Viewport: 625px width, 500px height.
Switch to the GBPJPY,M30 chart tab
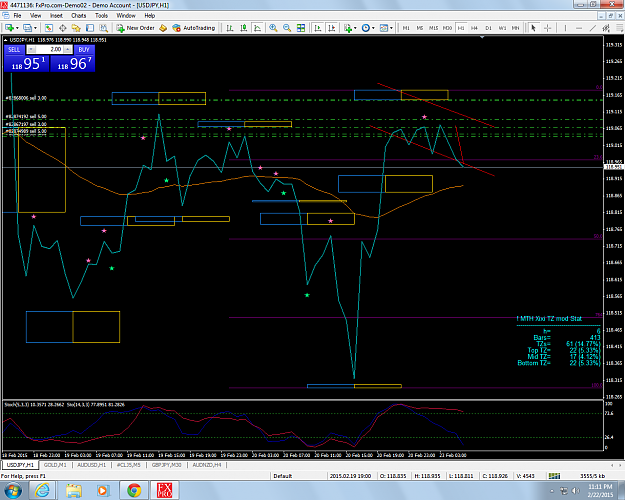167,465
